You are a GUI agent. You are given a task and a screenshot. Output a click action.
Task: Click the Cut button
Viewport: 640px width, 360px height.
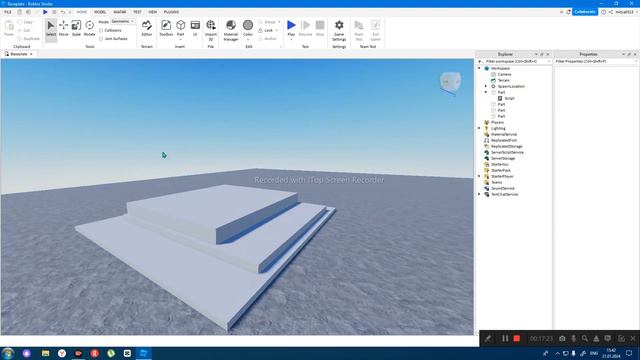coord(24,30)
